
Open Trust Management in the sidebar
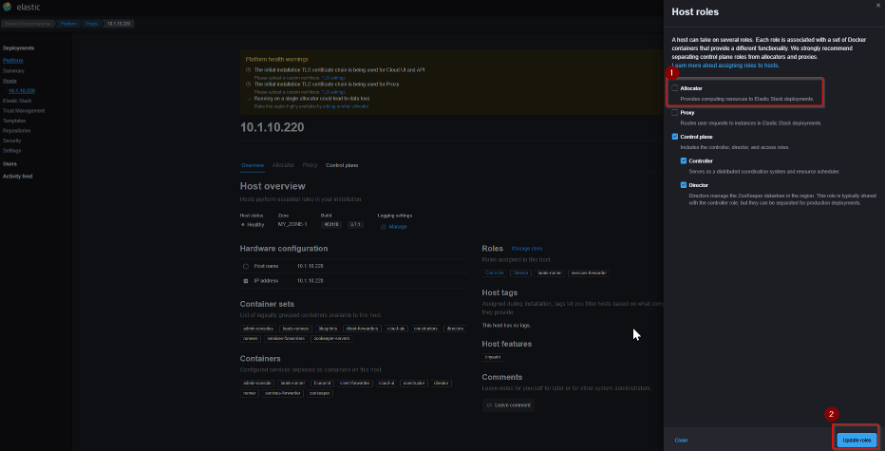(24, 111)
